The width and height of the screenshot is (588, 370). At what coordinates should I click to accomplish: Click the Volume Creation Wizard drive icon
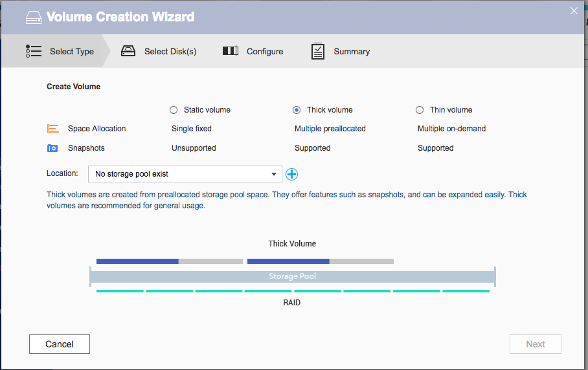(x=34, y=17)
